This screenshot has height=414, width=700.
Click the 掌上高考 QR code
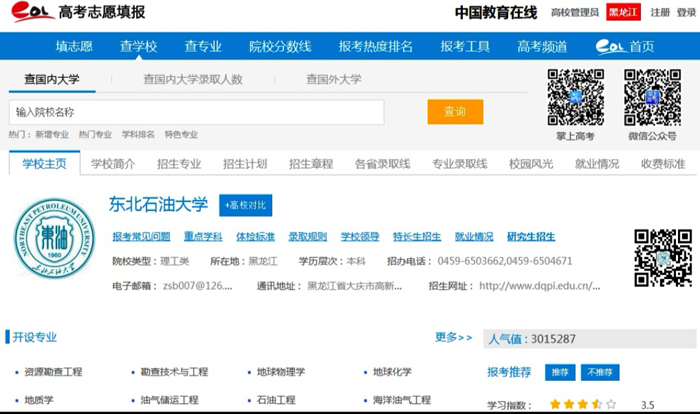point(575,97)
